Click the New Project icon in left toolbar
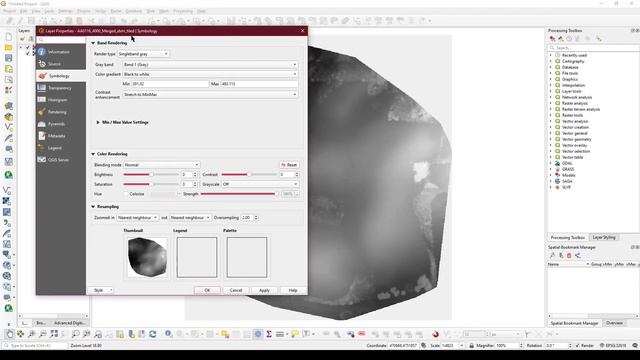 coord(9,37)
